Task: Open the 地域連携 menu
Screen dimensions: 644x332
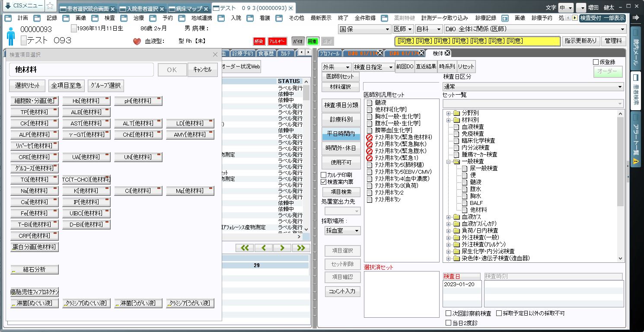Action: tap(202, 18)
